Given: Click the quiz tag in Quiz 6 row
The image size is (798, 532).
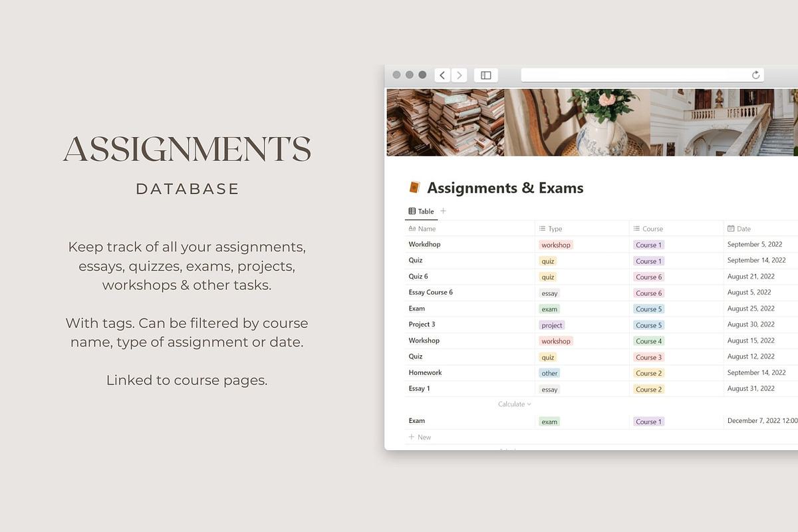Looking at the screenshot, I should click(x=548, y=277).
